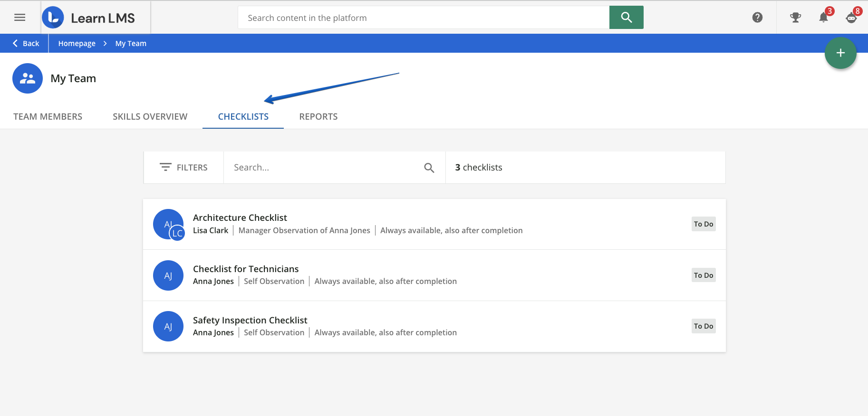Click AJ avatar for Safety Inspection Checklist
This screenshot has height=416, width=868.
pyautogui.click(x=168, y=326)
